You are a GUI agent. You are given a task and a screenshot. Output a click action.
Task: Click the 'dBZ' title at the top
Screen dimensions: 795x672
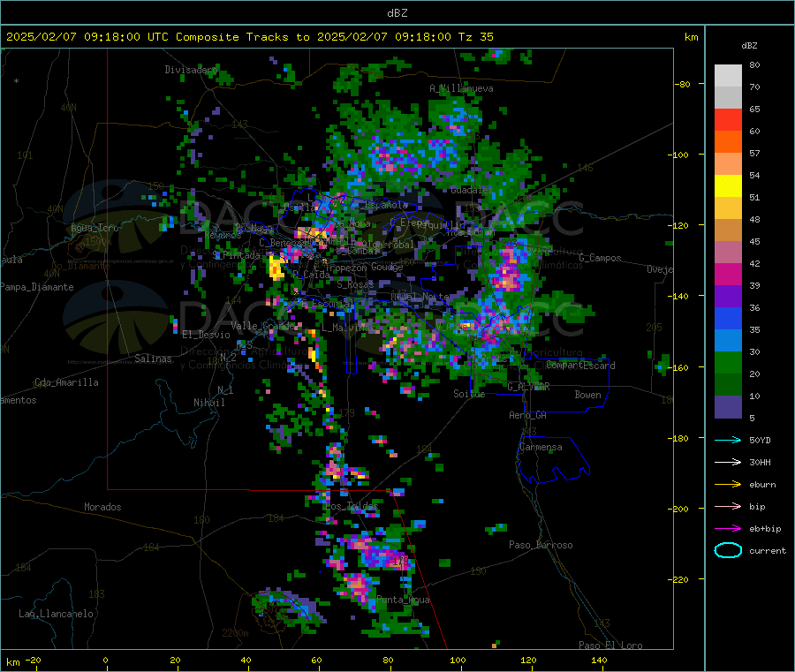[397, 13]
